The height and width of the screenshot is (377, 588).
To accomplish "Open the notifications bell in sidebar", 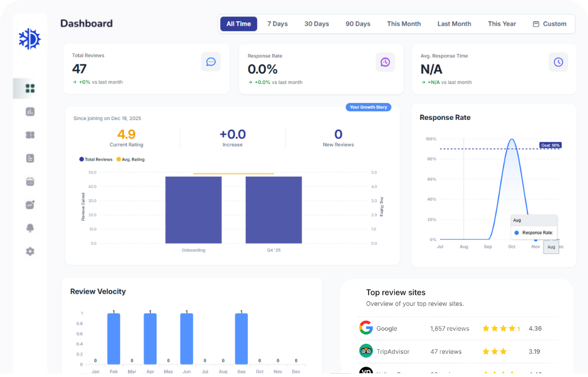I will 30,228.
